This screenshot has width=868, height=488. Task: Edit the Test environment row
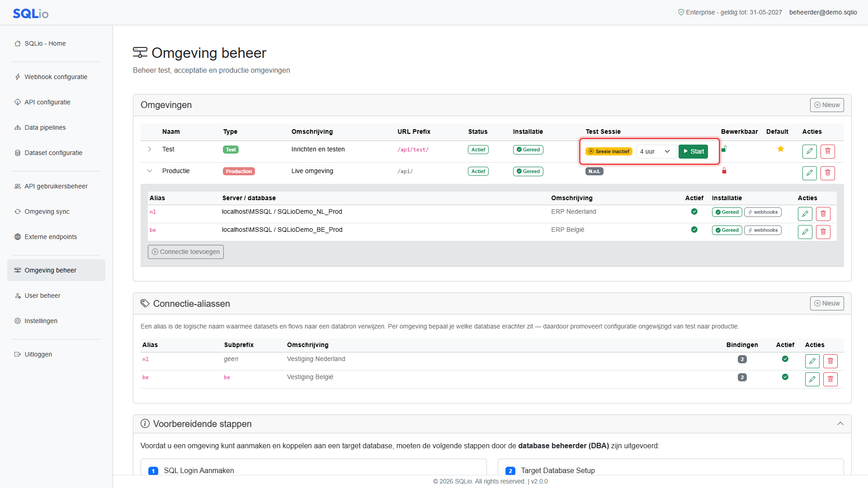pos(809,151)
